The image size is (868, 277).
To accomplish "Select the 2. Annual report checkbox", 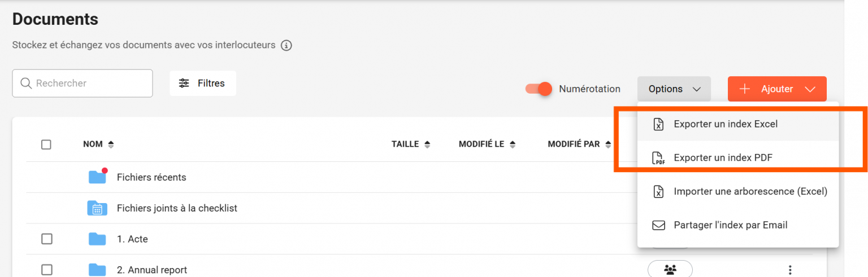I will (46, 270).
